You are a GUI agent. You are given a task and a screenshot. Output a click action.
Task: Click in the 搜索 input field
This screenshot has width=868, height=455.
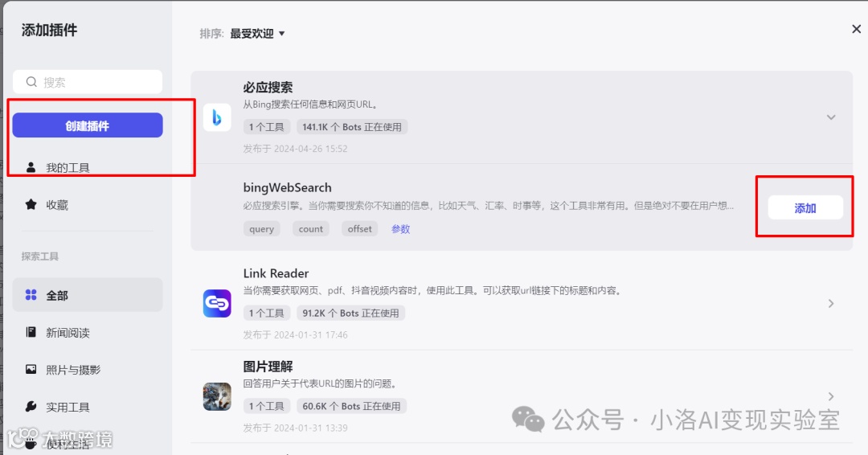point(88,82)
